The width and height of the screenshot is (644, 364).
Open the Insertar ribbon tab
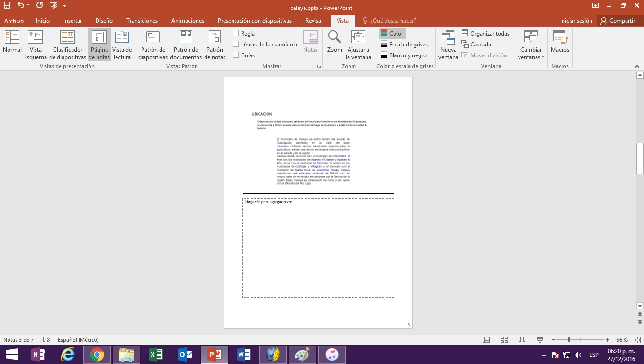point(72,21)
